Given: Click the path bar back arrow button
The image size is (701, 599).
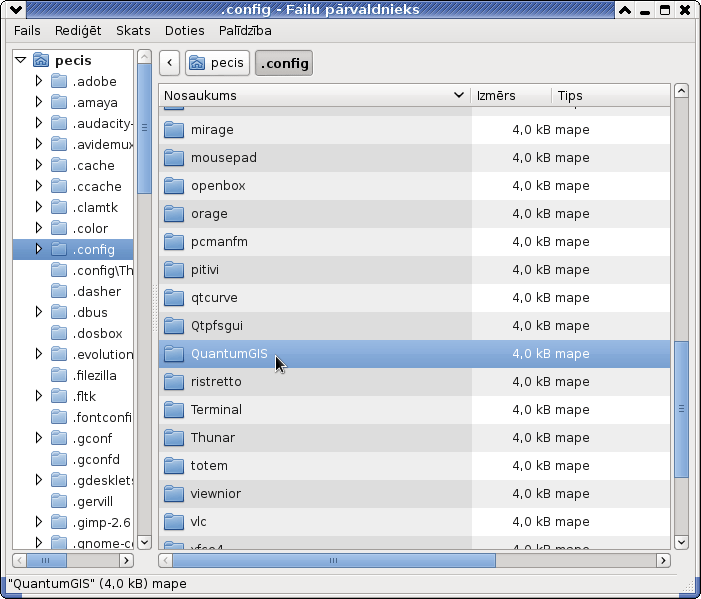Looking at the screenshot, I should [x=169, y=63].
